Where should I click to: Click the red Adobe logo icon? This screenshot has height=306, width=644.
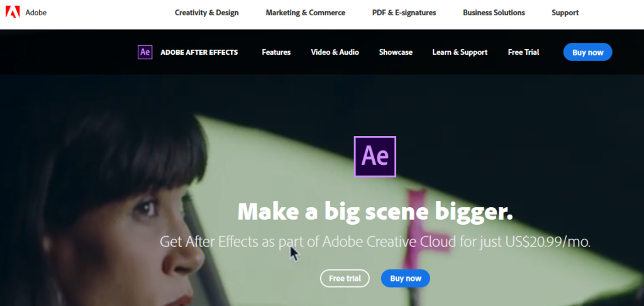[13, 13]
